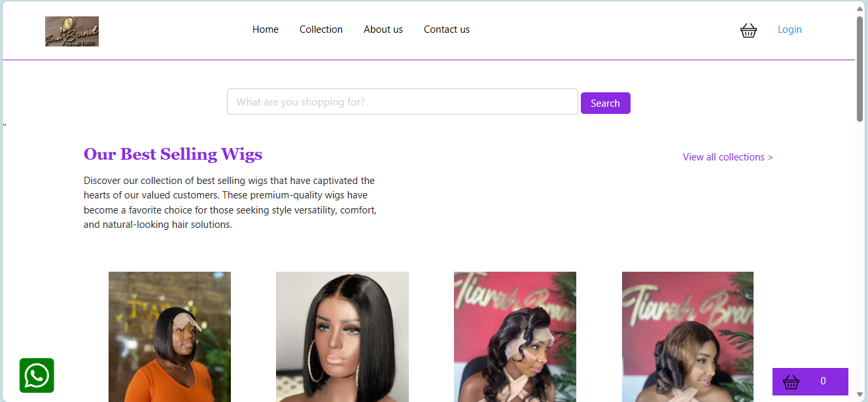Select Home in the navigation menu

click(x=265, y=29)
